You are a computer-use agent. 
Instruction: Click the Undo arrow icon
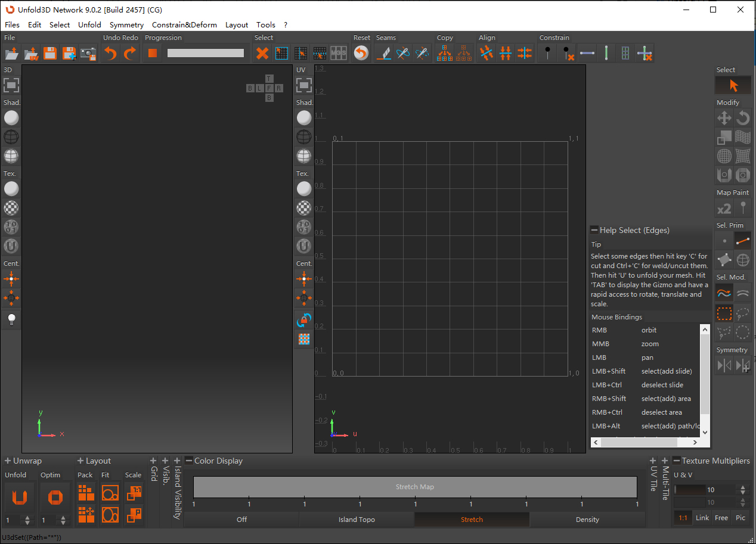(x=110, y=54)
